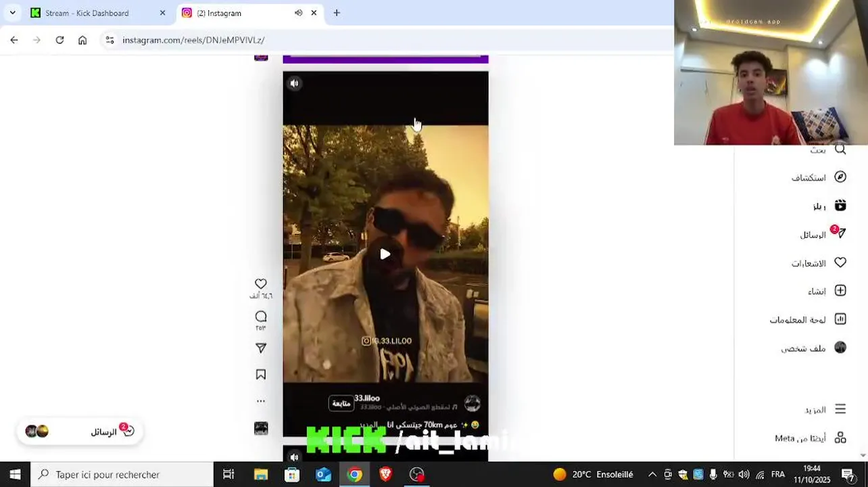This screenshot has width=868, height=487.
Task: Open Task View on the taskbar
Action: coord(228,474)
